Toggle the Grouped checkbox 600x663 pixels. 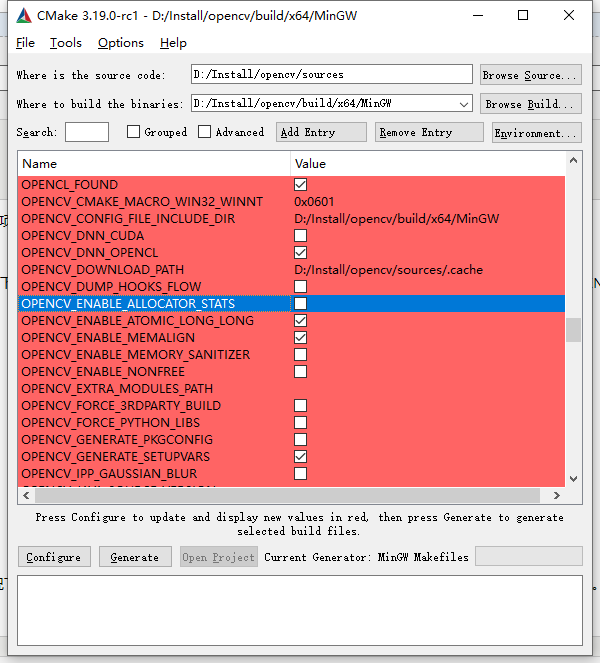[133, 132]
